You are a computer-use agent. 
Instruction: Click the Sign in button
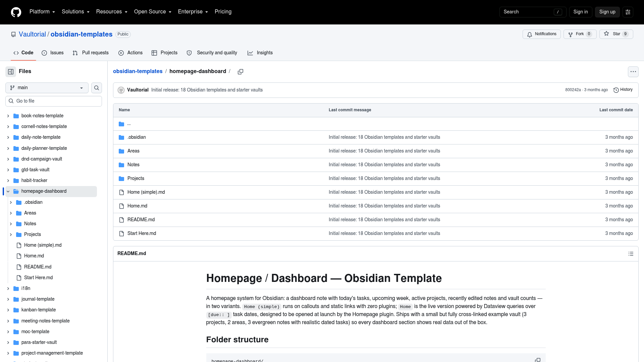click(580, 12)
